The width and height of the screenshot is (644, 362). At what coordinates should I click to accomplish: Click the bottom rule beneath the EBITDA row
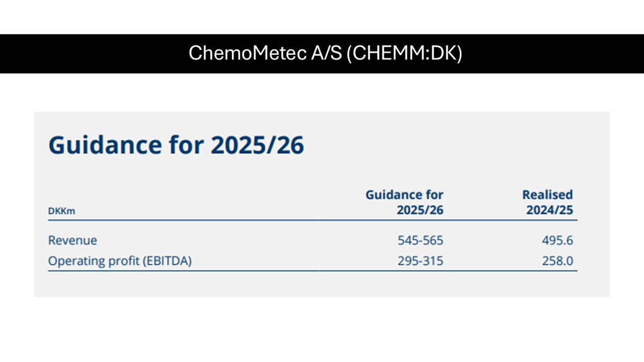click(313, 271)
